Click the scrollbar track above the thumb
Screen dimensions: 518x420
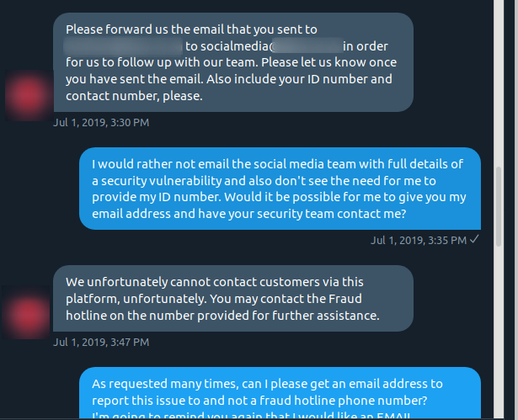pyautogui.click(x=499, y=82)
